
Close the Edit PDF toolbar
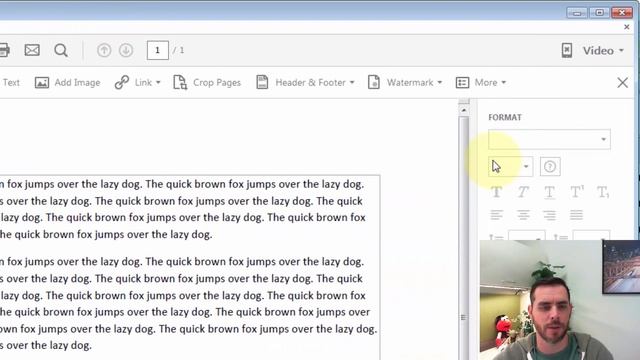tap(622, 82)
